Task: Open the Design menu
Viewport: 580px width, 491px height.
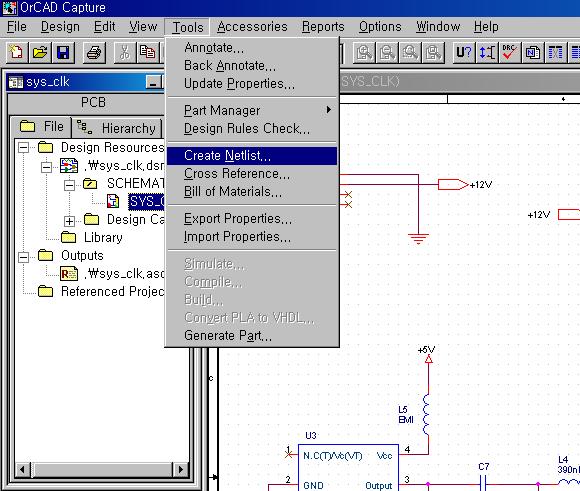Action: point(60,27)
